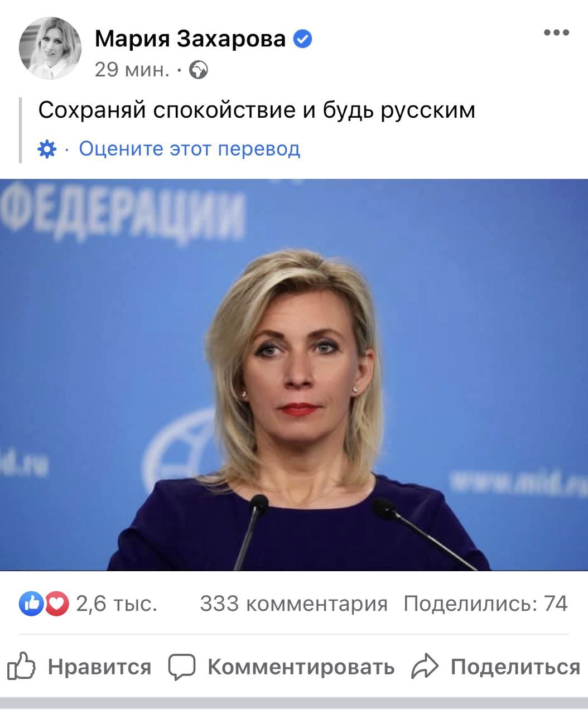Click the thumbs-up icon beside Нравится
This screenshot has width=588, height=714.
(x=22, y=665)
